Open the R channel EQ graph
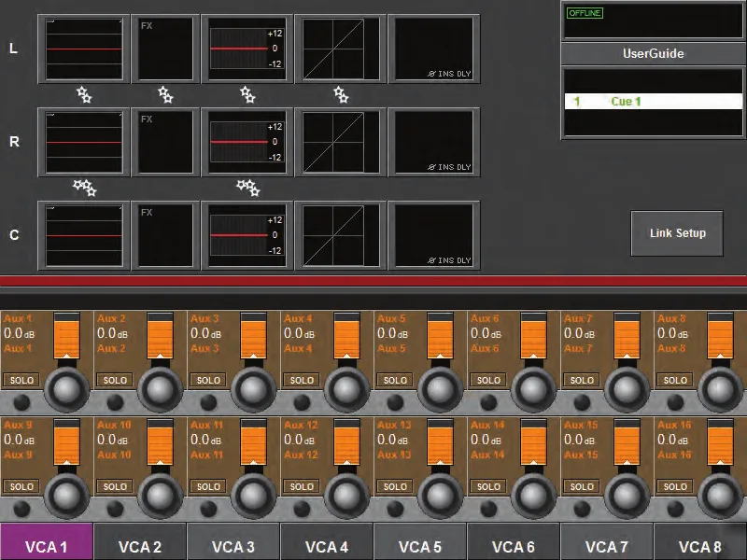This screenshot has width=747, height=560. click(x=247, y=142)
